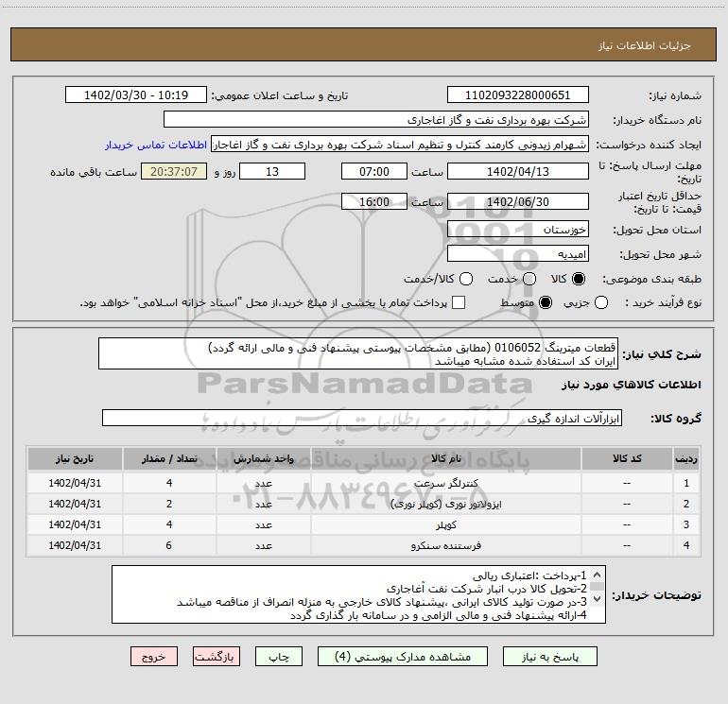Click goods group field ابزارآلات اندازه گیری
Viewport: 728px width, 704px height.
click(362, 418)
